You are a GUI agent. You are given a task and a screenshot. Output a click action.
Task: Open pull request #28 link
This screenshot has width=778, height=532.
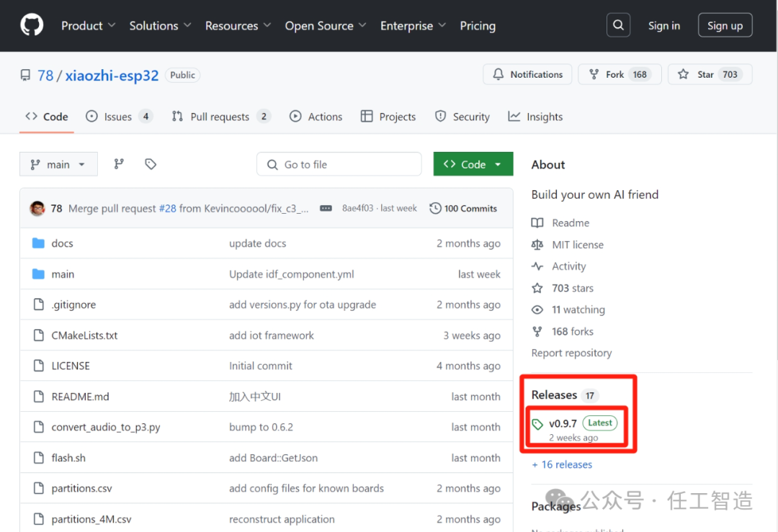pos(167,208)
